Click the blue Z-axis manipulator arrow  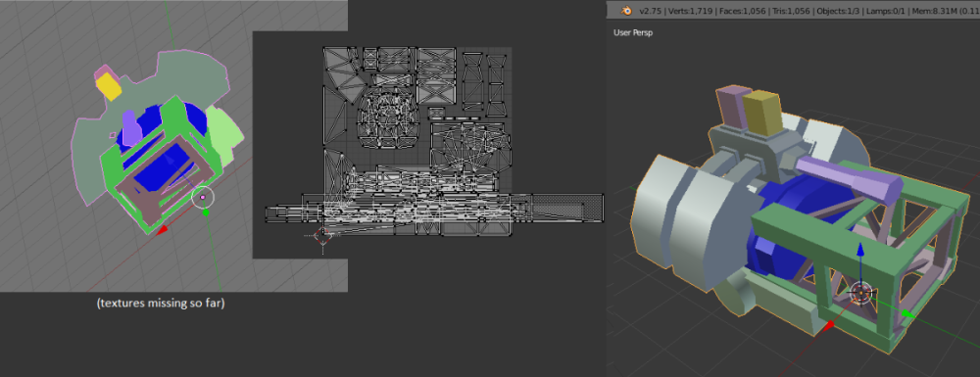click(860, 251)
